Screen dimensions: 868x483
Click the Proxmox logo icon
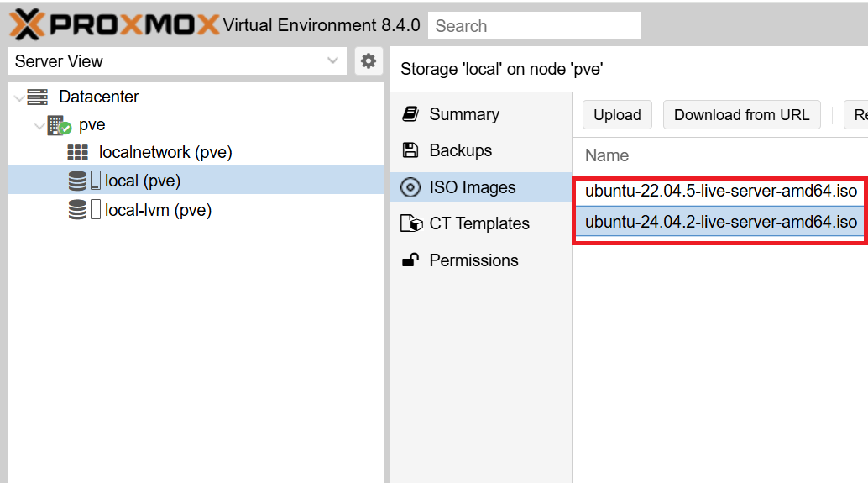coord(25,24)
